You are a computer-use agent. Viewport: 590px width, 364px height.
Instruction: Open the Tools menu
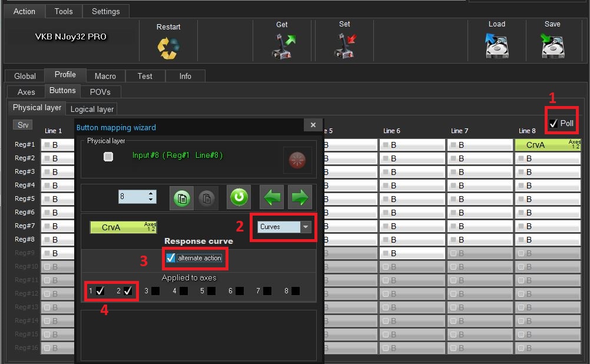click(x=64, y=11)
